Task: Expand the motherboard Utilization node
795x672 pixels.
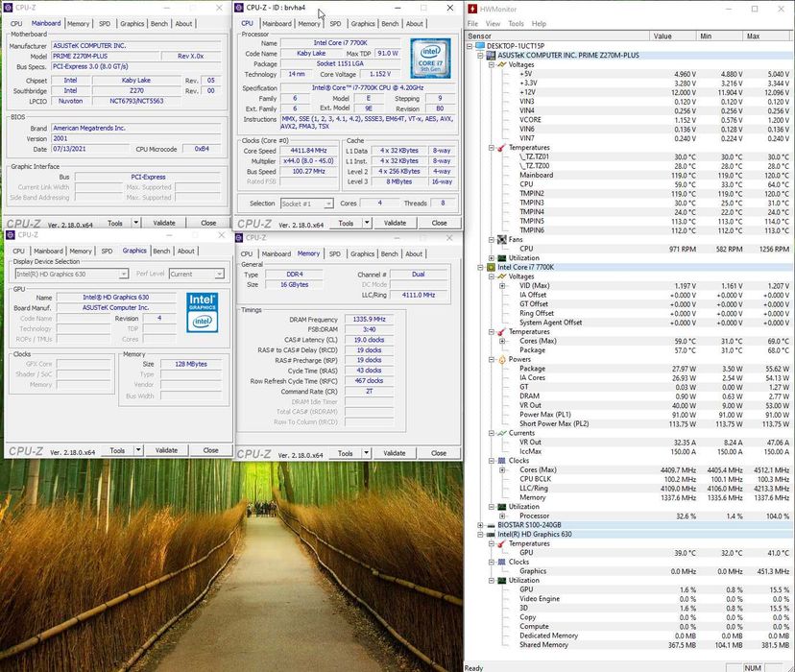Action: [x=492, y=258]
